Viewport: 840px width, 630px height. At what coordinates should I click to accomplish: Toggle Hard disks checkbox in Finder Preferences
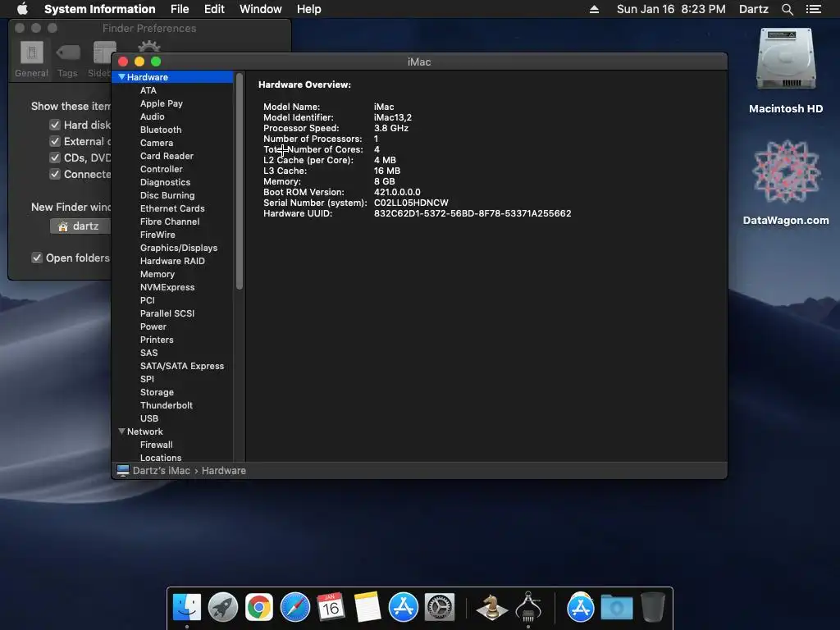coord(55,125)
